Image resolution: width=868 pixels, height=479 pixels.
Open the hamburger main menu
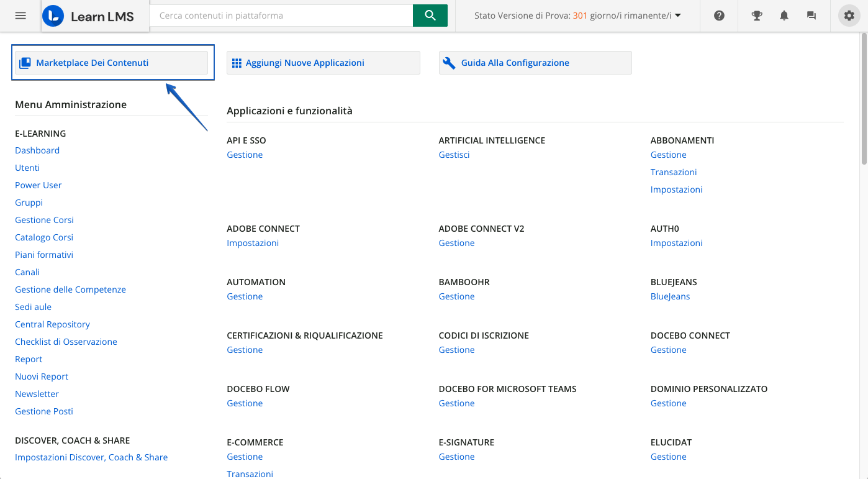pyautogui.click(x=20, y=16)
